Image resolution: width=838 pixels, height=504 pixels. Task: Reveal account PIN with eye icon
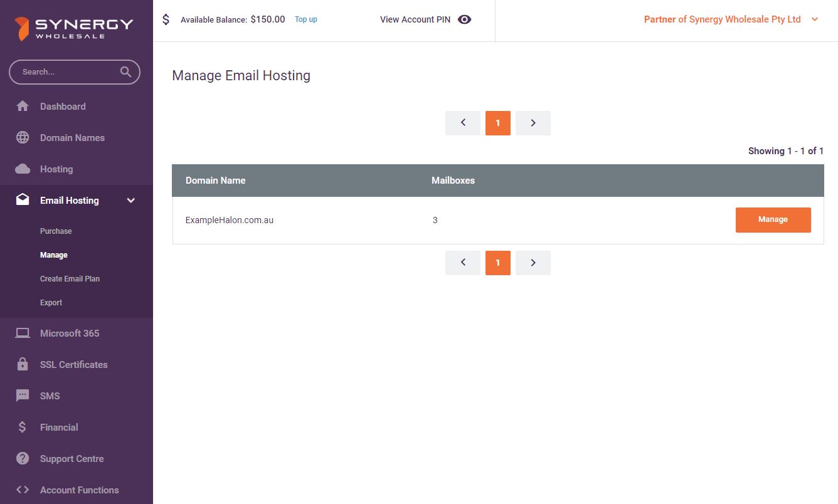tap(464, 19)
